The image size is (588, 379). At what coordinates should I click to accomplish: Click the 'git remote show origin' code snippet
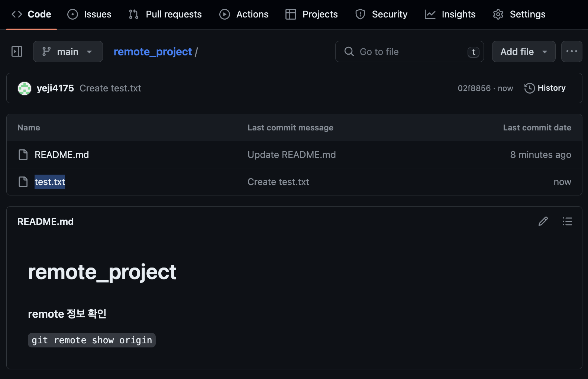tap(92, 340)
